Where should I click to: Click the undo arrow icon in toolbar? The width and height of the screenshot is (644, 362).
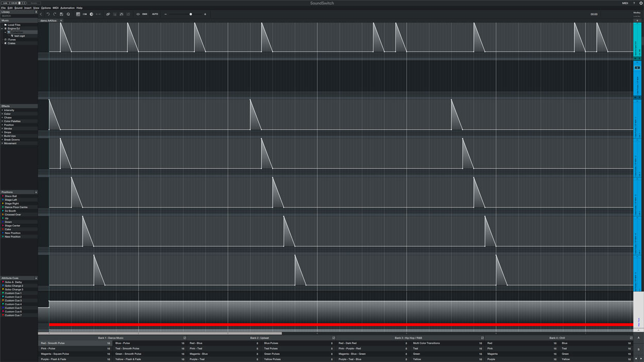[x=48, y=14]
